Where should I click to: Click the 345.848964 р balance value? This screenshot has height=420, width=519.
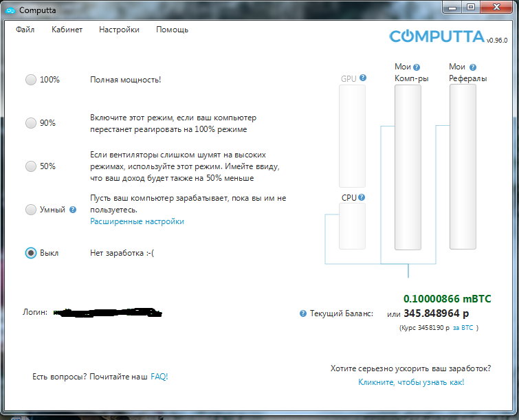(x=437, y=313)
